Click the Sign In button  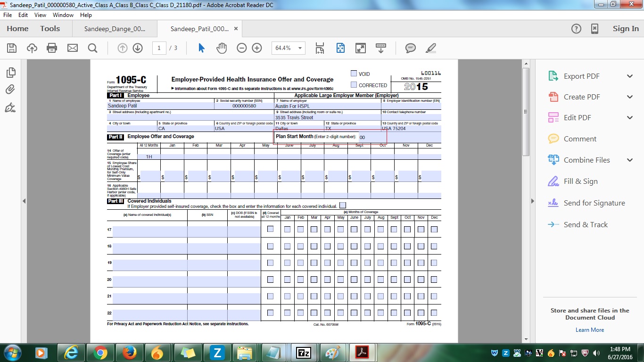[x=626, y=29]
